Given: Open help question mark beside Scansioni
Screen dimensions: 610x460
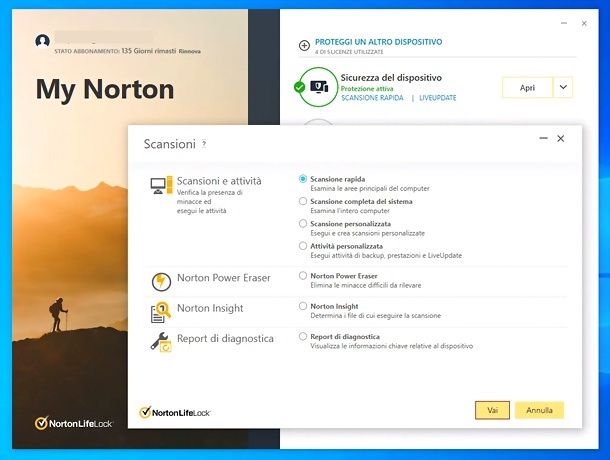Looking at the screenshot, I should pyautogui.click(x=204, y=144).
